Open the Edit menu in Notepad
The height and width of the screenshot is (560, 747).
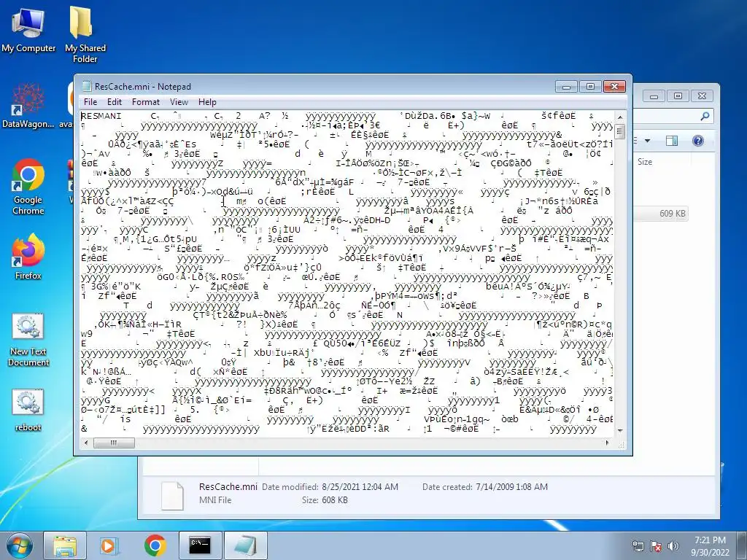coord(115,102)
